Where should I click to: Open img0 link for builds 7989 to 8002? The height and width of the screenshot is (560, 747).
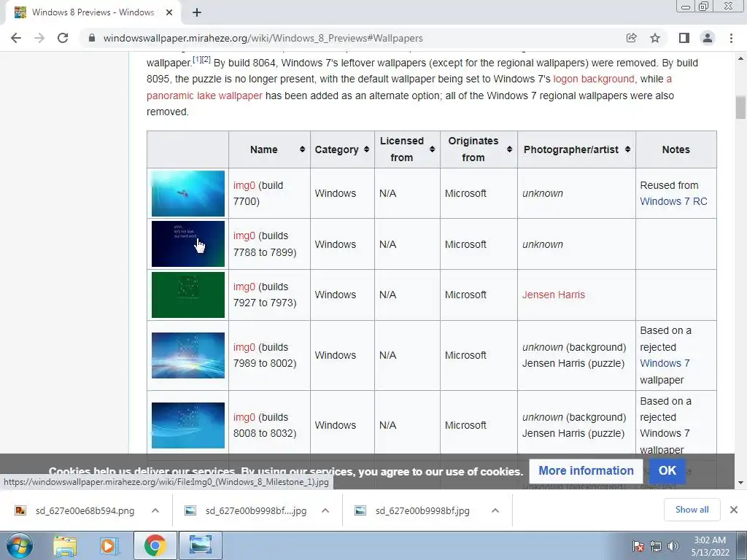244,347
